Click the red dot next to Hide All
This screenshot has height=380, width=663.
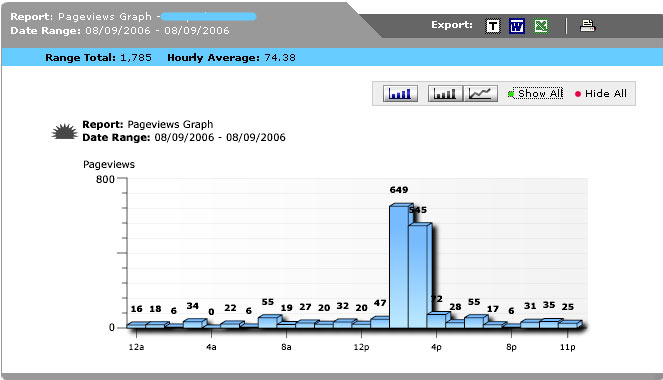point(578,94)
